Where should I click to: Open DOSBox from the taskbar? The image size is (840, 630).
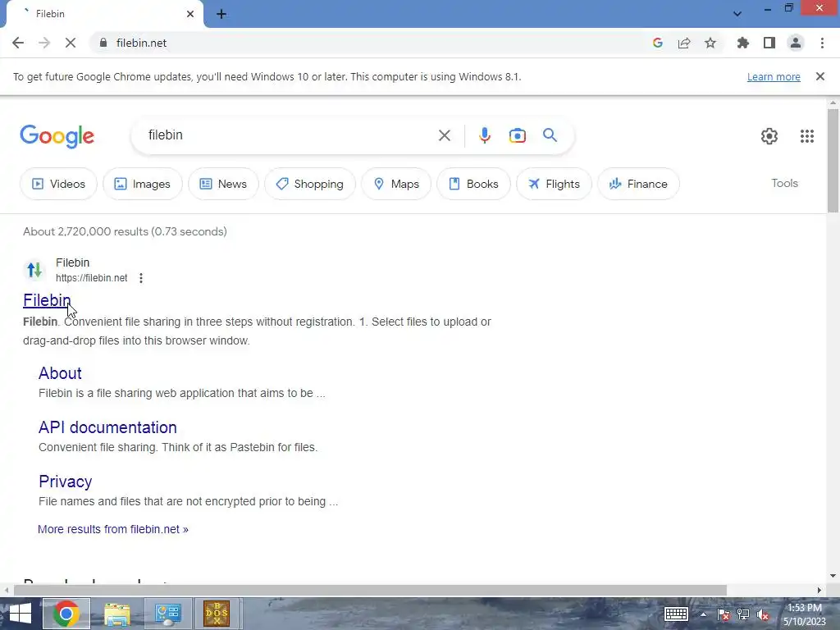tap(217, 614)
